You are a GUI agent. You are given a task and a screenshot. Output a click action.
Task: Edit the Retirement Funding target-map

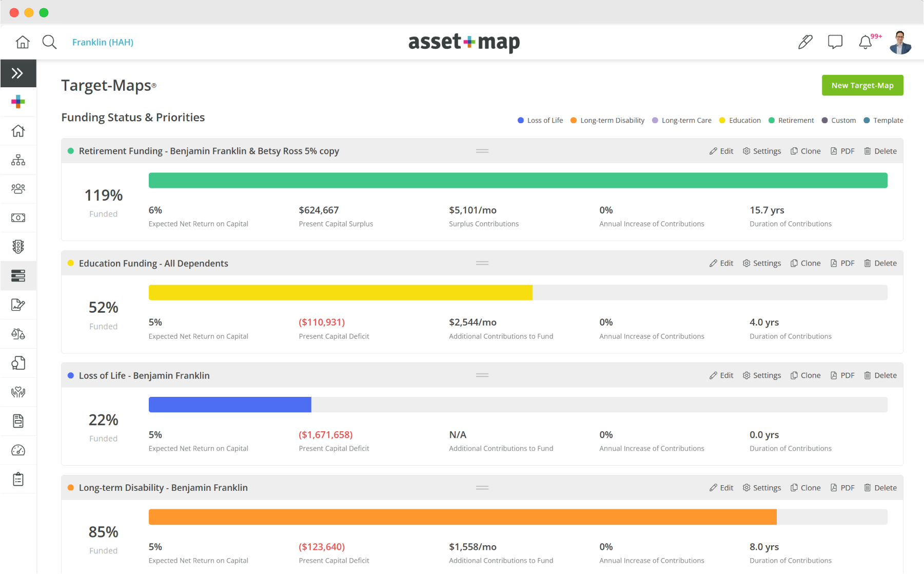(x=721, y=151)
